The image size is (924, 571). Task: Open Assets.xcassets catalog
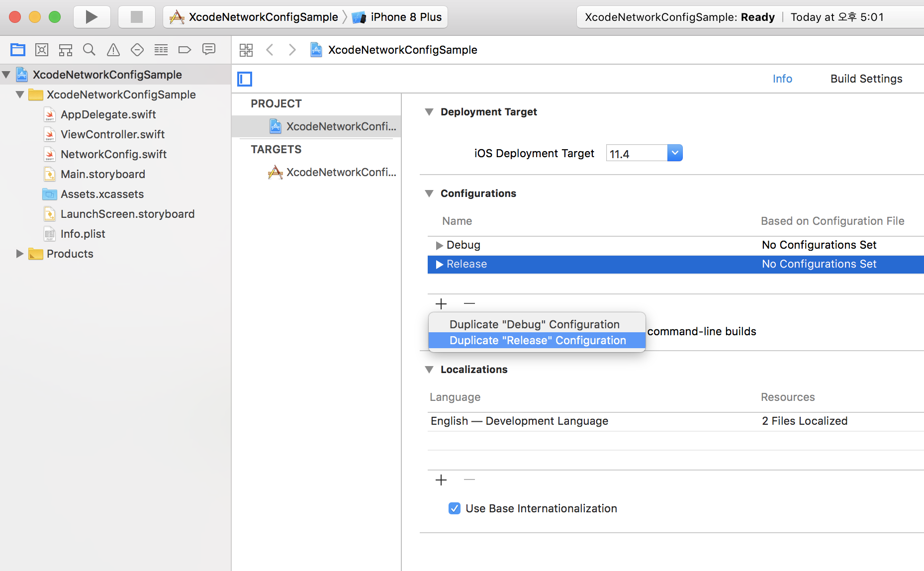pyautogui.click(x=102, y=194)
